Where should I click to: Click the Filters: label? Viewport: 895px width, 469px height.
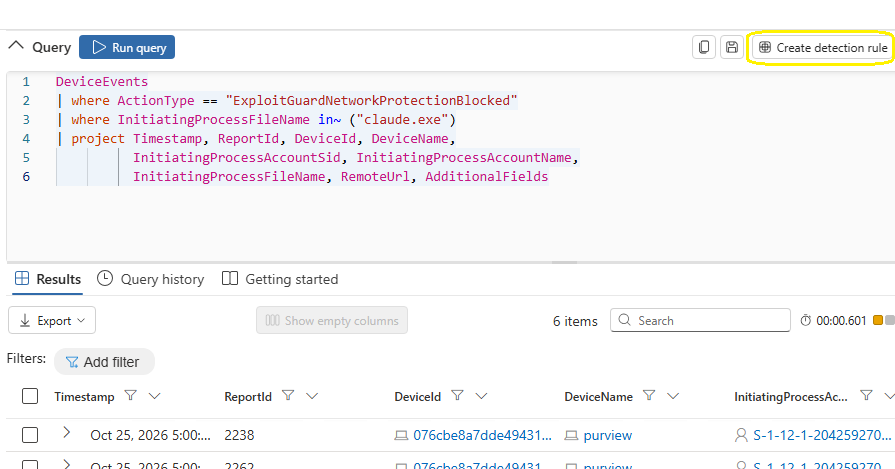(x=26, y=358)
